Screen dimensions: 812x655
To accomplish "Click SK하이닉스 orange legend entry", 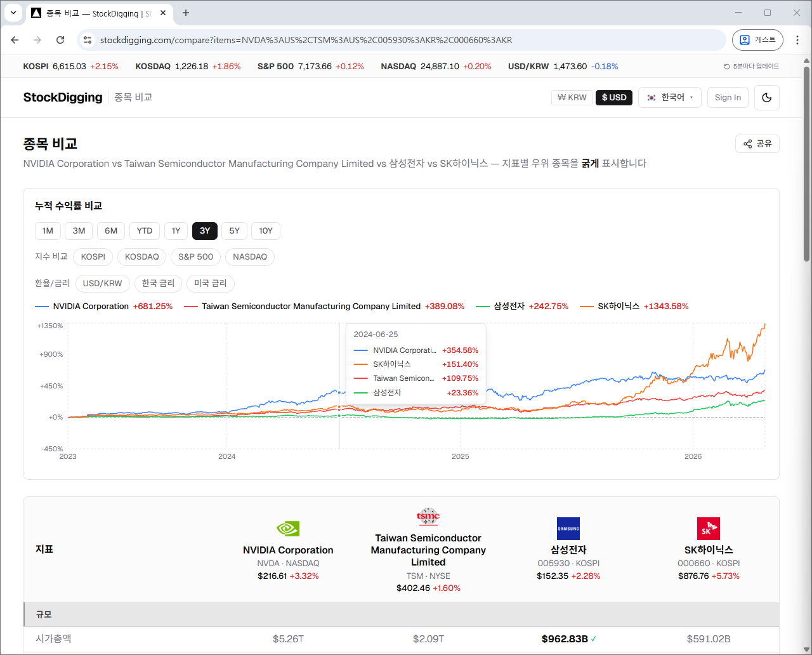I will [634, 306].
